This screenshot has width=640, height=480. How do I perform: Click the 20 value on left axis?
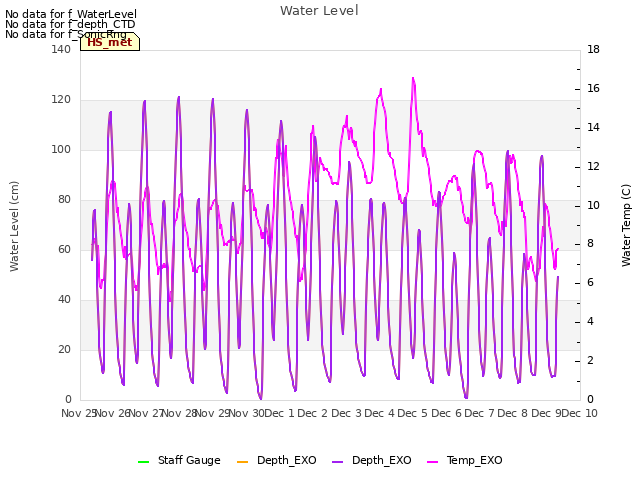[x=64, y=349]
